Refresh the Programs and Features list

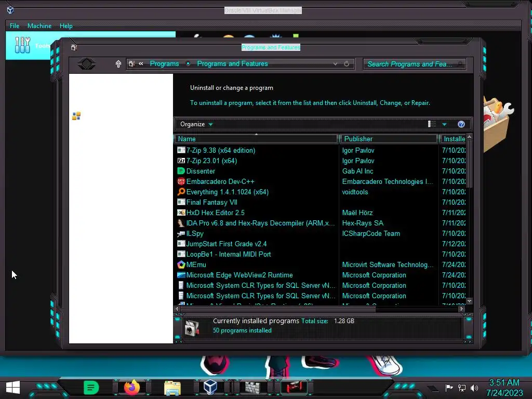tap(347, 64)
